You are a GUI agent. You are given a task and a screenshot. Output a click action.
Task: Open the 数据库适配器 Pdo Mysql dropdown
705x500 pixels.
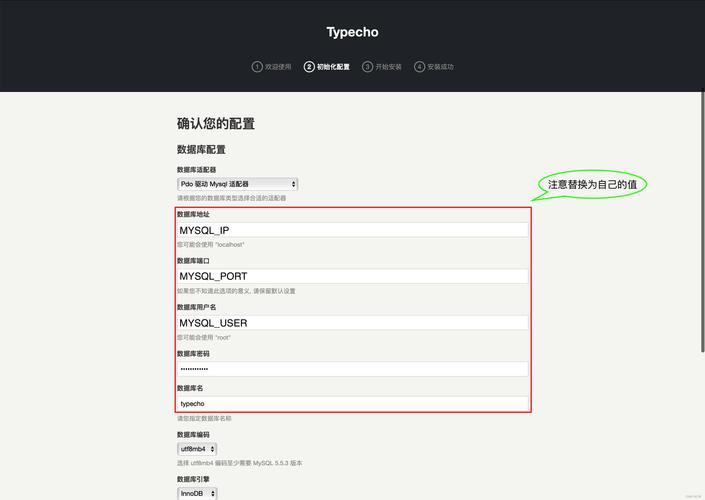tap(237, 184)
